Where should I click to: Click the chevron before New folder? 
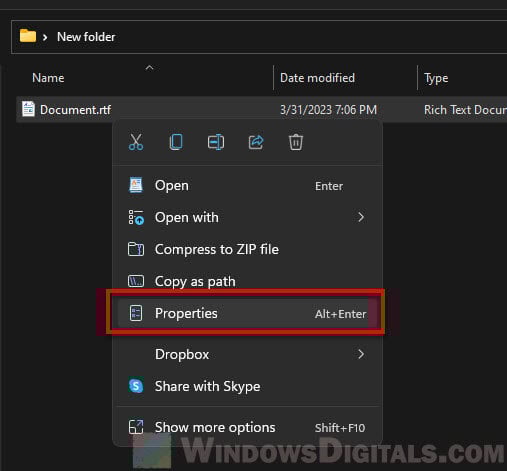(45, 37)
